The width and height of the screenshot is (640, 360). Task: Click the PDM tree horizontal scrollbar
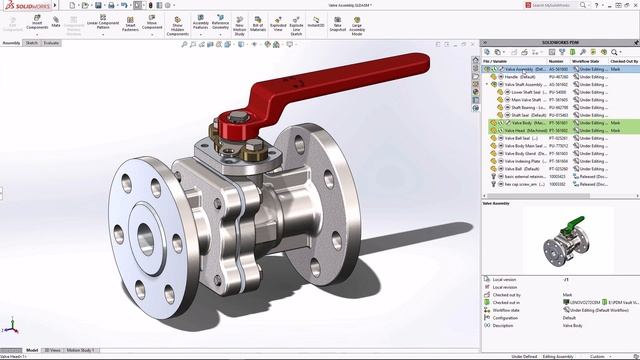538,196
